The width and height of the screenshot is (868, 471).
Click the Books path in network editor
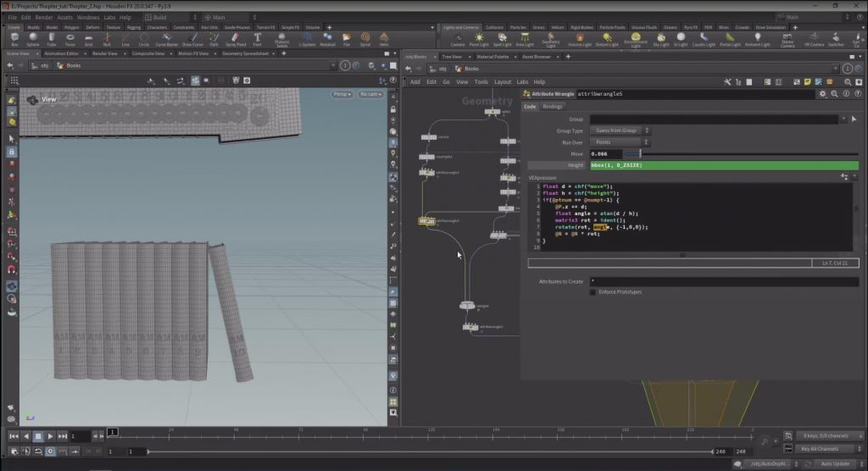pyautogui.click(x=467, y=69)
